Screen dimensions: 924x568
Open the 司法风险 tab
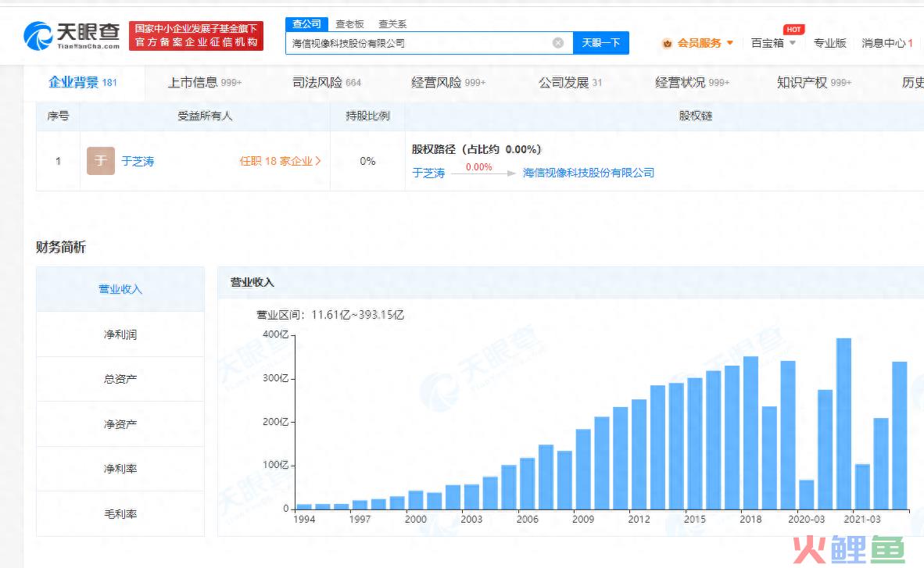327,83
